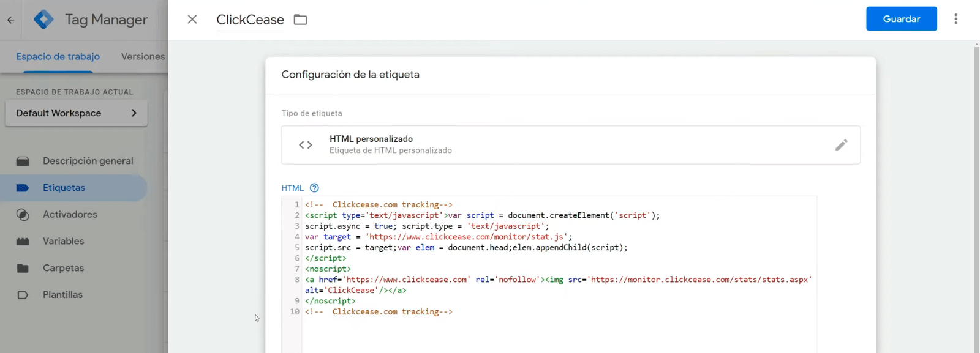Click the Variables block icon
Image resolution: width=980 pixels, height=353 pixels.
point(23,241)
